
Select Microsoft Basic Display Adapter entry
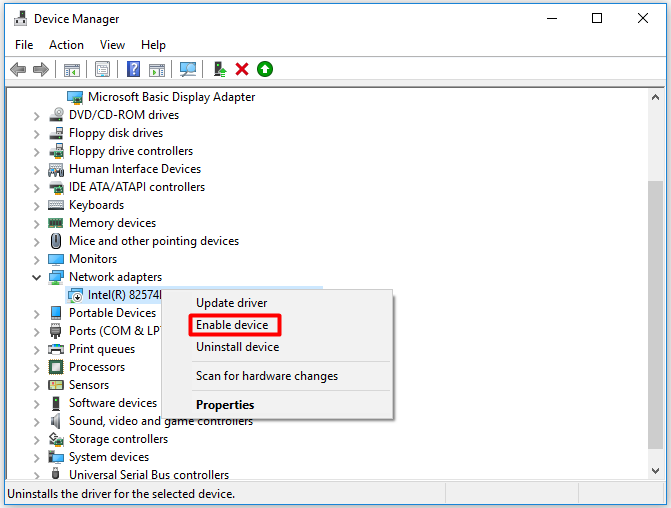[x=171, y=97]
